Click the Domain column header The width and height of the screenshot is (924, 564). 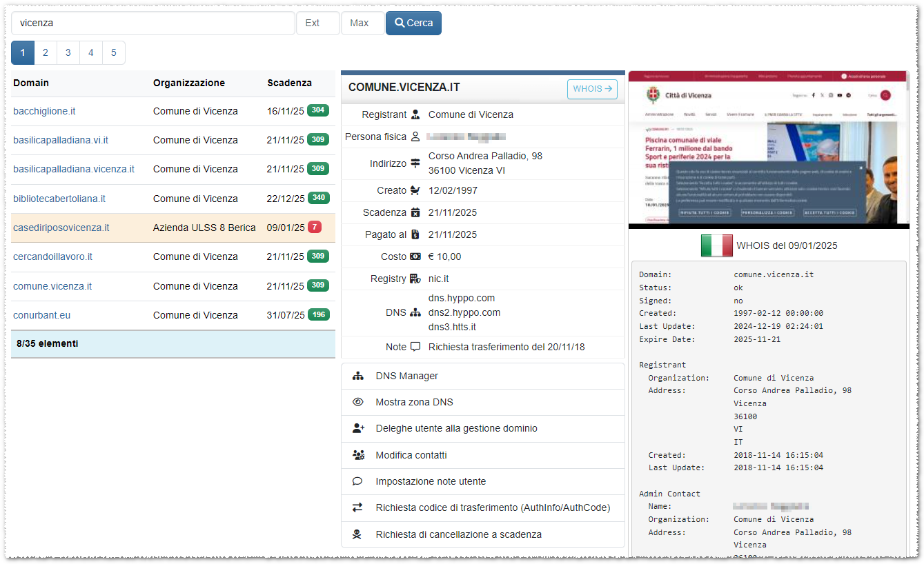point(31,83)
